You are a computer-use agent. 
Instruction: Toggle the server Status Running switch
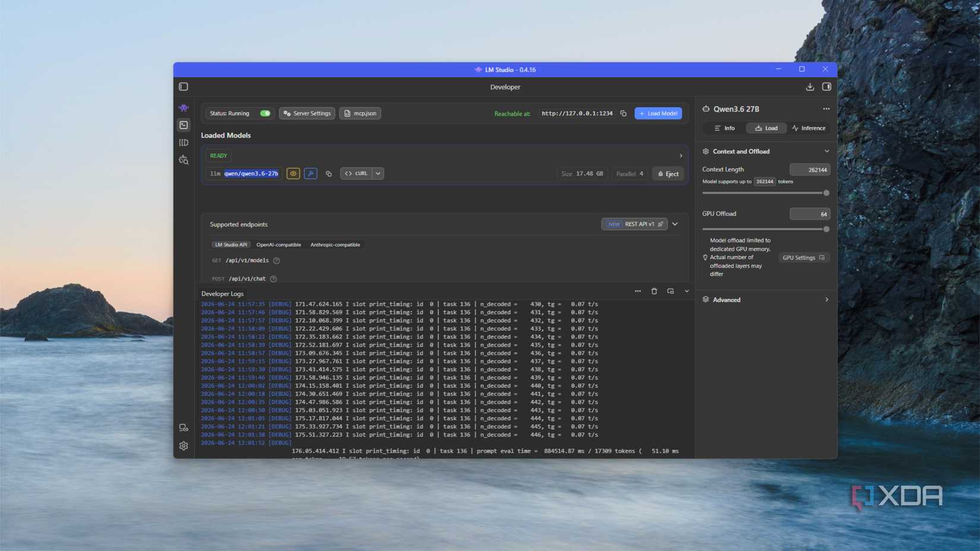(265, 113)
